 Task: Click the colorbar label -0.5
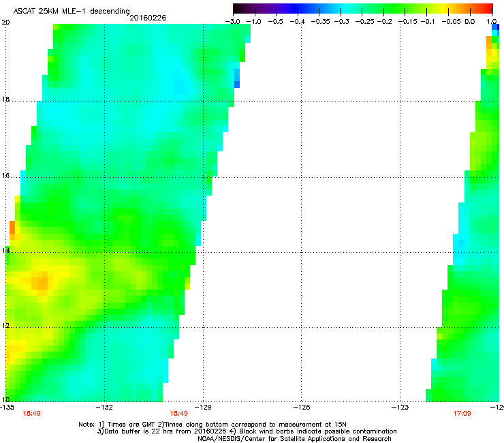click(x=275, y=22)
